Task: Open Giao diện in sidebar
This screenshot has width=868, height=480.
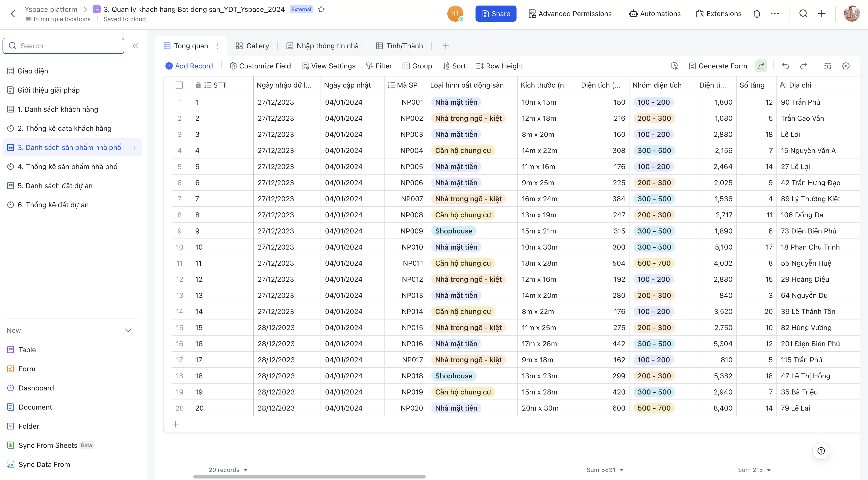Action: pos(72,71)
